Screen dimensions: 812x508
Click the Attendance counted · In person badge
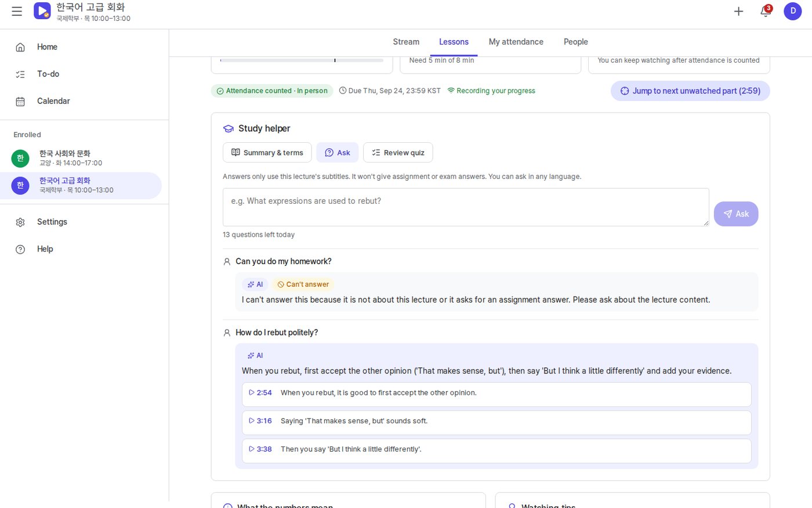272,91
